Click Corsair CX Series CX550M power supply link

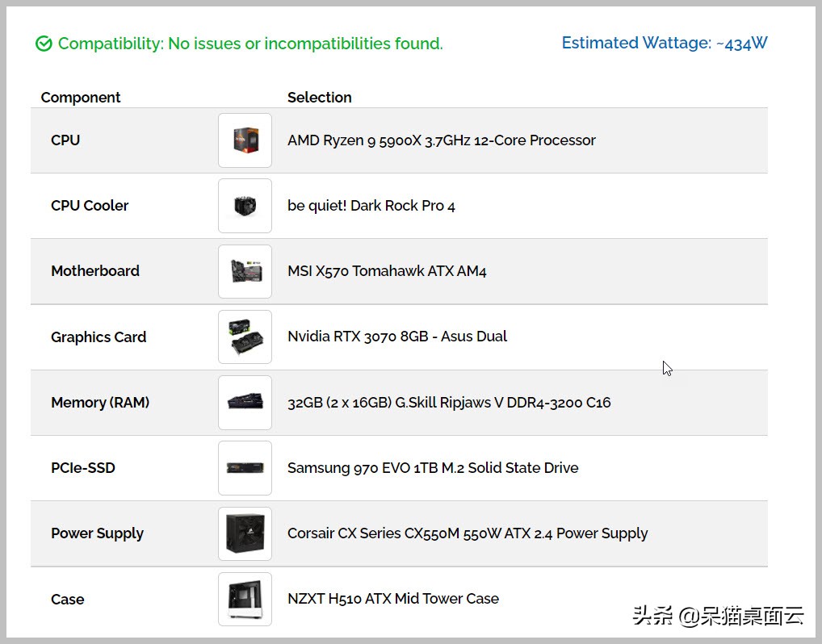point(468,533)
